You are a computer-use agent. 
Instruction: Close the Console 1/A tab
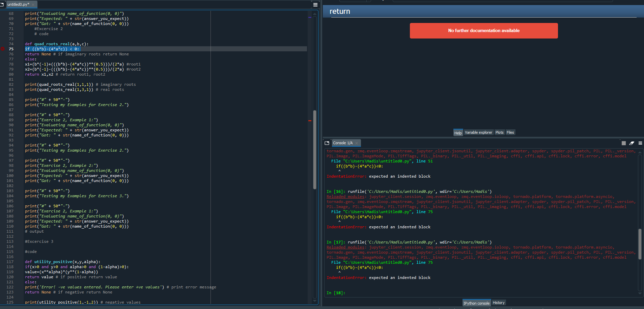click(357, 143)
